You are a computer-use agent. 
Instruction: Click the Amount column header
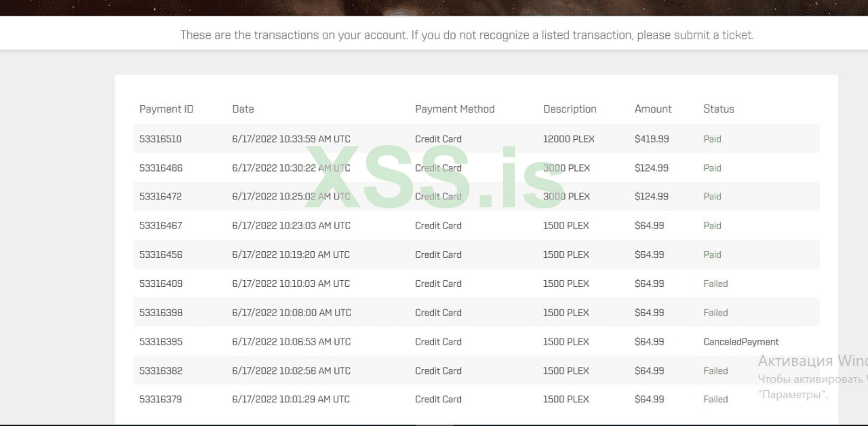click(653, 109)
